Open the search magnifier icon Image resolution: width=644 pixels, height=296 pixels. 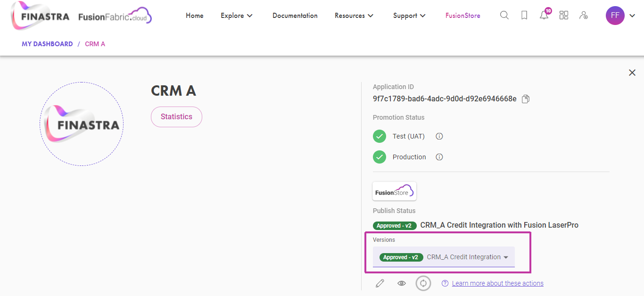pos(504,16)
